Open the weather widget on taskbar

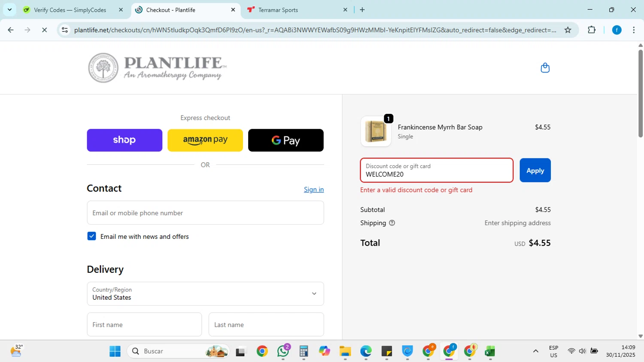[16, 351]
